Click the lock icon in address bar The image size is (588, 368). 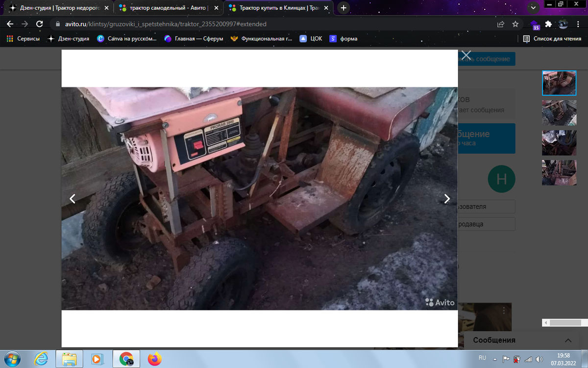tap(57, 24)
